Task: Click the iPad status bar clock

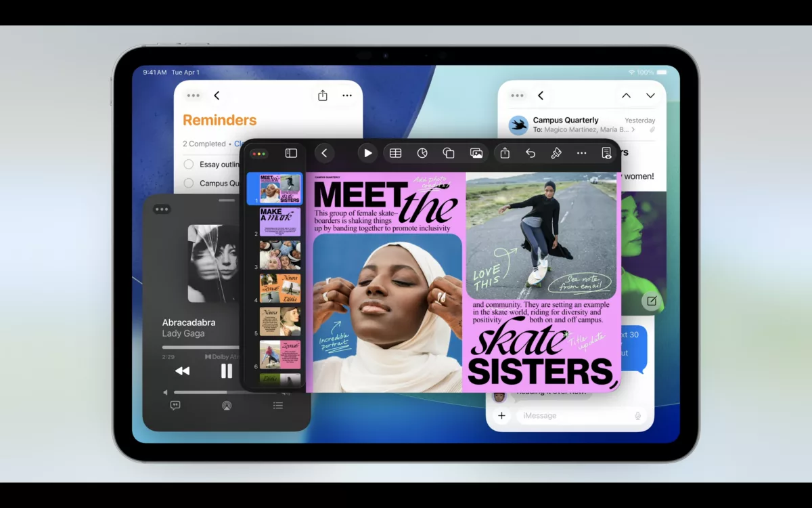Action: click(x=155, y=72)
